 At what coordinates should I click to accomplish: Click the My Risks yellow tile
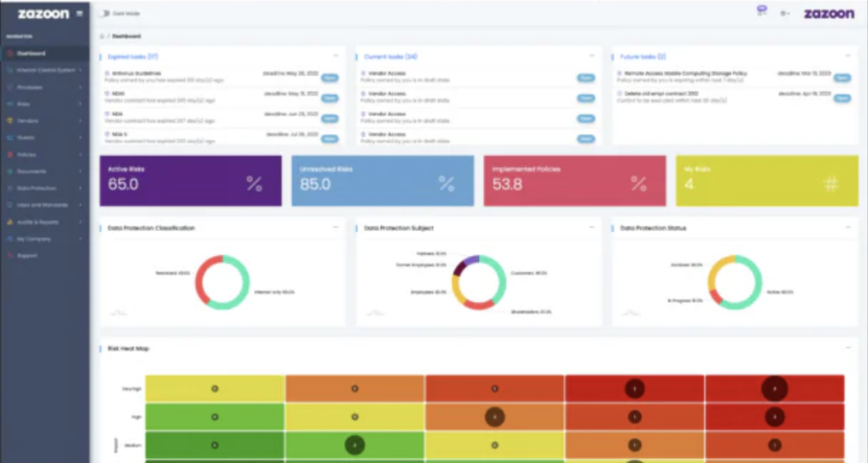coord(766,181)
